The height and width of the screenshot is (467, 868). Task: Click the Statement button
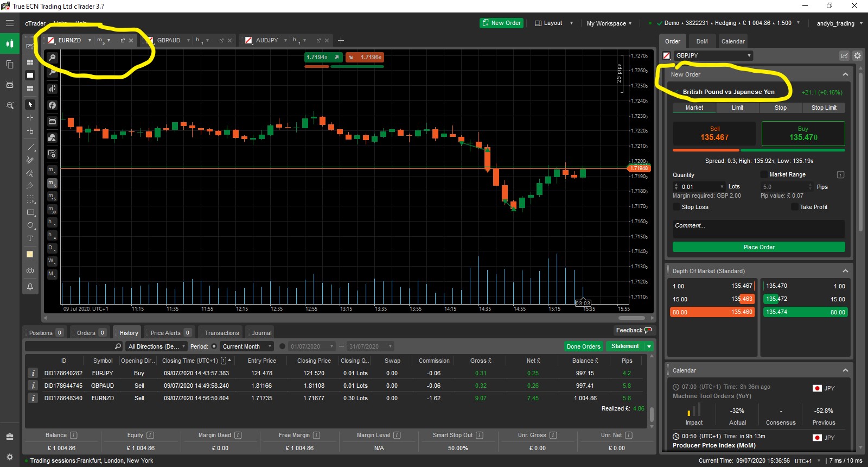[x=624, y=346]
